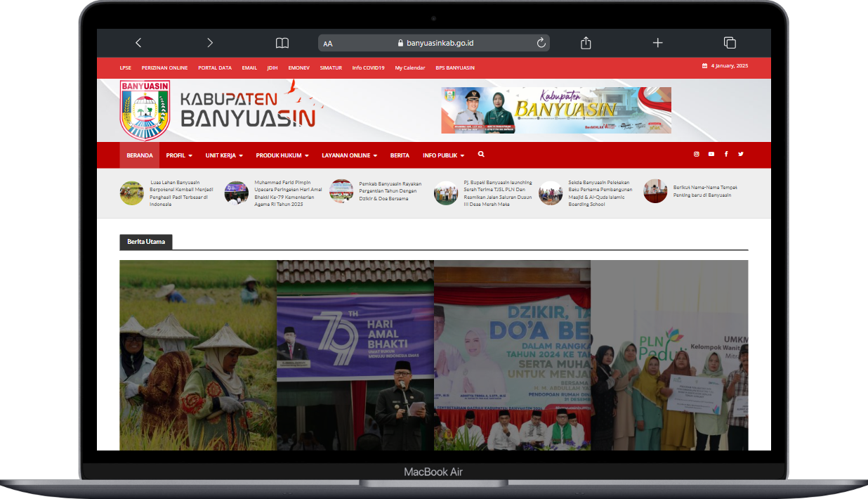The width and height of the screenshot is (868, 499).
Task: Select the Berita Utama tab
Action: [x=146, y=242]
